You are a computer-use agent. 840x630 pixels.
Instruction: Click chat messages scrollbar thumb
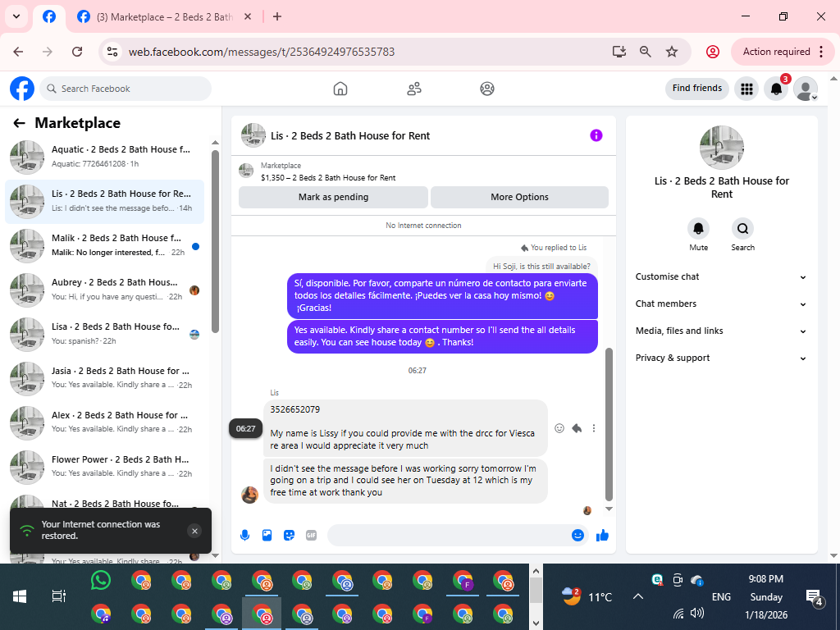pos(609,424)
